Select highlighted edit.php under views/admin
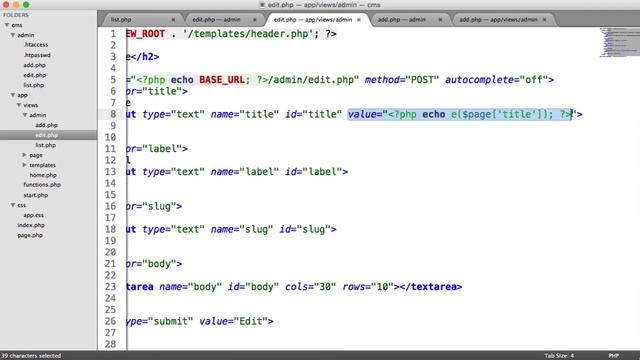Screen dimensions: 640x360 click(46, 135)
